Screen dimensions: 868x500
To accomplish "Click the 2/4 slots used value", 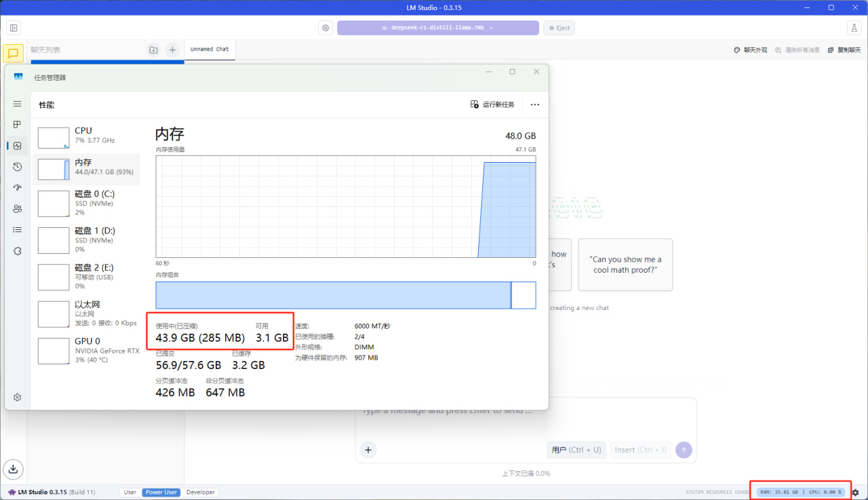I will pos(360,336).
